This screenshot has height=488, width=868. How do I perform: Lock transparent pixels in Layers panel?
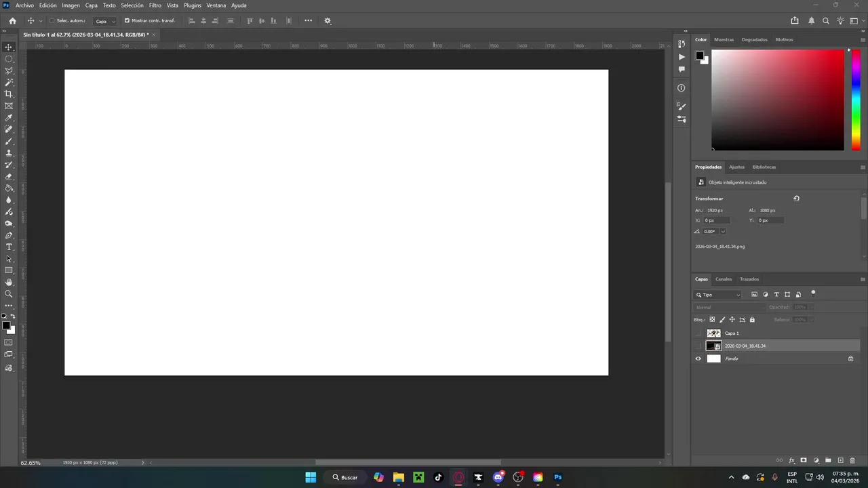(712, 320)
